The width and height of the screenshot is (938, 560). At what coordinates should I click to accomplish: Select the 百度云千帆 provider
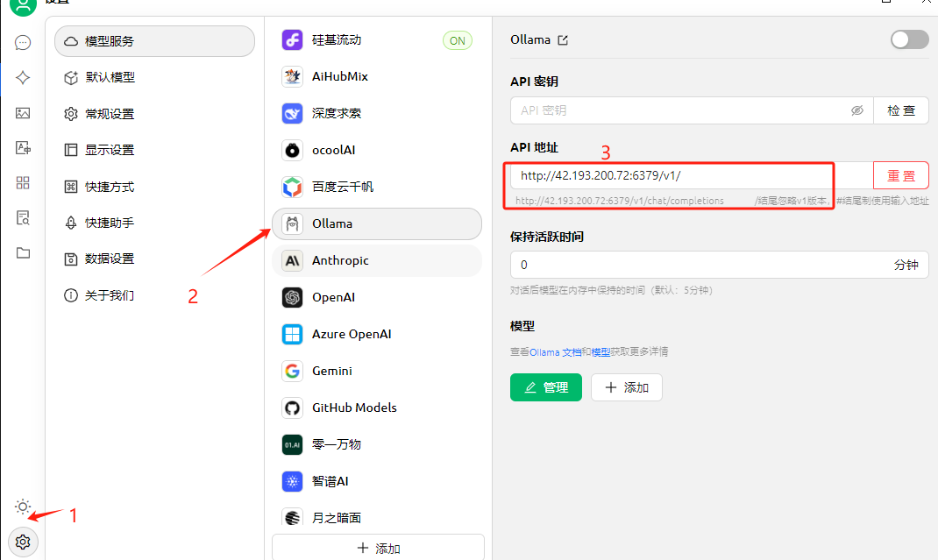click(x=377, y=187)
